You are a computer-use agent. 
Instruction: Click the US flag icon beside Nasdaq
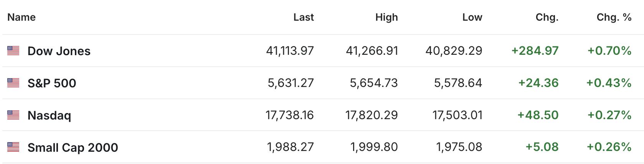(x=13, y=115)
